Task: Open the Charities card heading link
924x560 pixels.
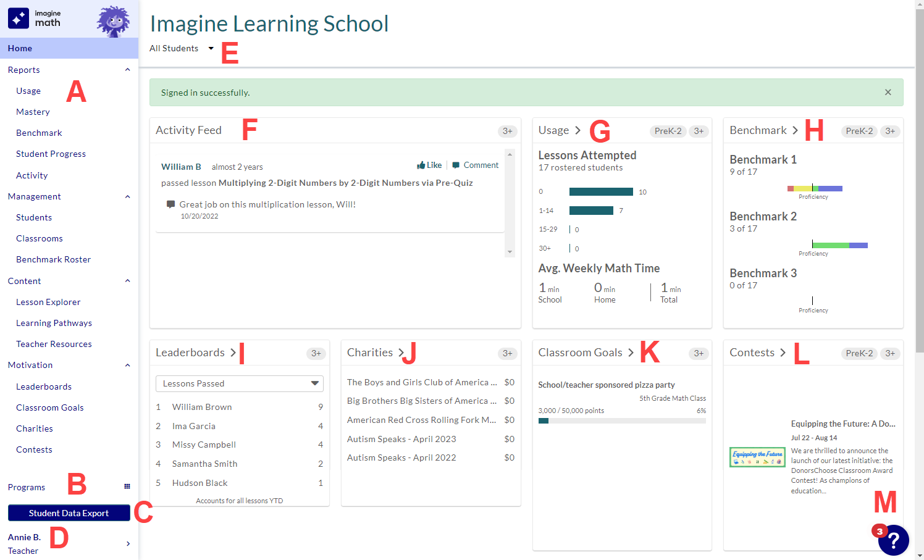Action: [x=376, y=353]
